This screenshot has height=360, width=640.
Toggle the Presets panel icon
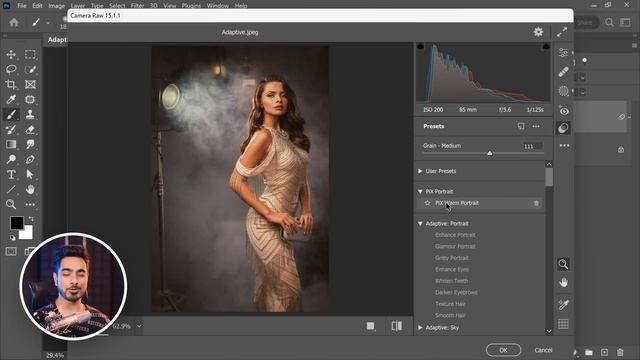563,128
